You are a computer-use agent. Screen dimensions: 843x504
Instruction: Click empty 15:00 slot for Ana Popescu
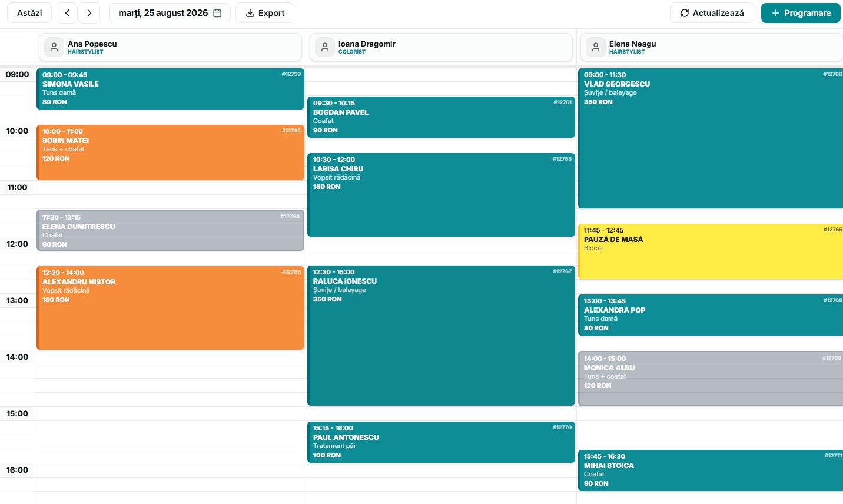click(171, 414)
